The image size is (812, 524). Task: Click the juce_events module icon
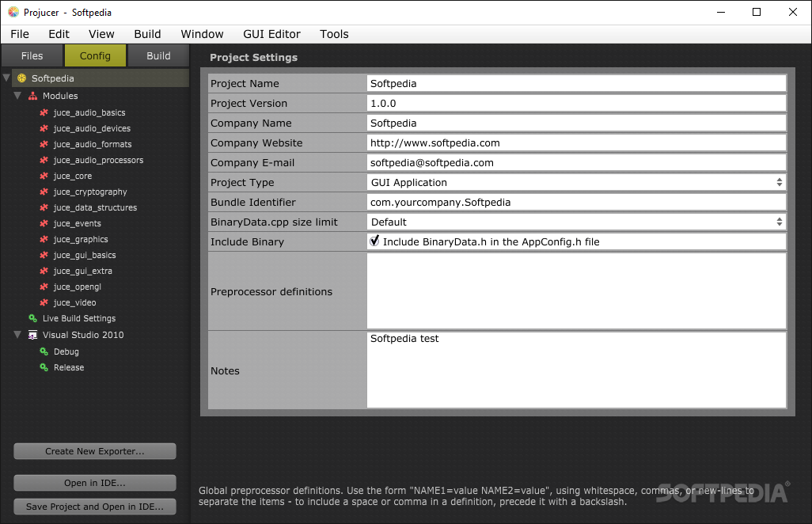(44, 223)
